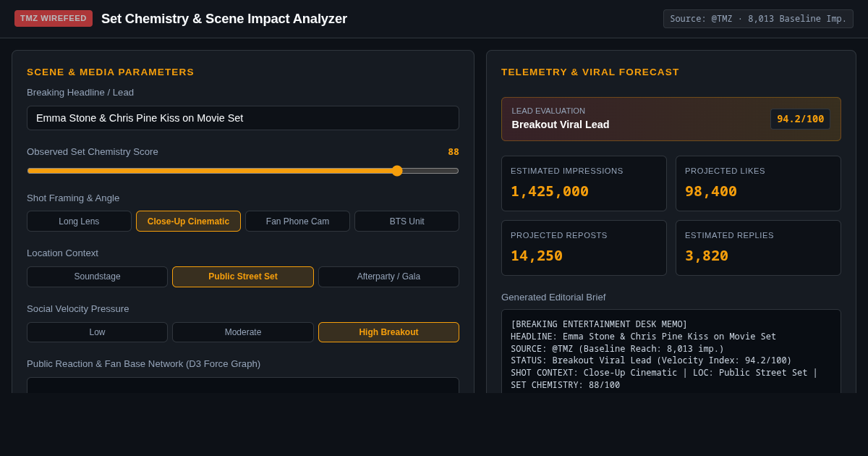Select Long Lens shot framing
Image resolution: width=868 pixels, height=456 pixels.
pyautogui.click(x=79, y=221)
